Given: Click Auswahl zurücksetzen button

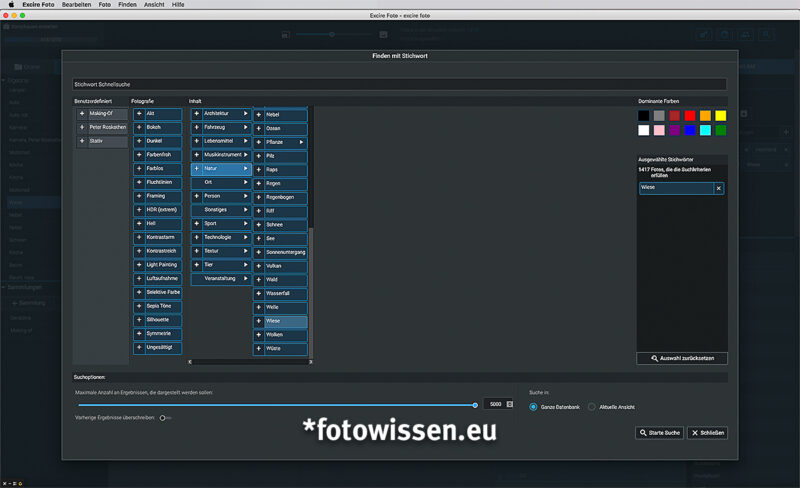Looking at the screenshot, I should pos(682,358).
